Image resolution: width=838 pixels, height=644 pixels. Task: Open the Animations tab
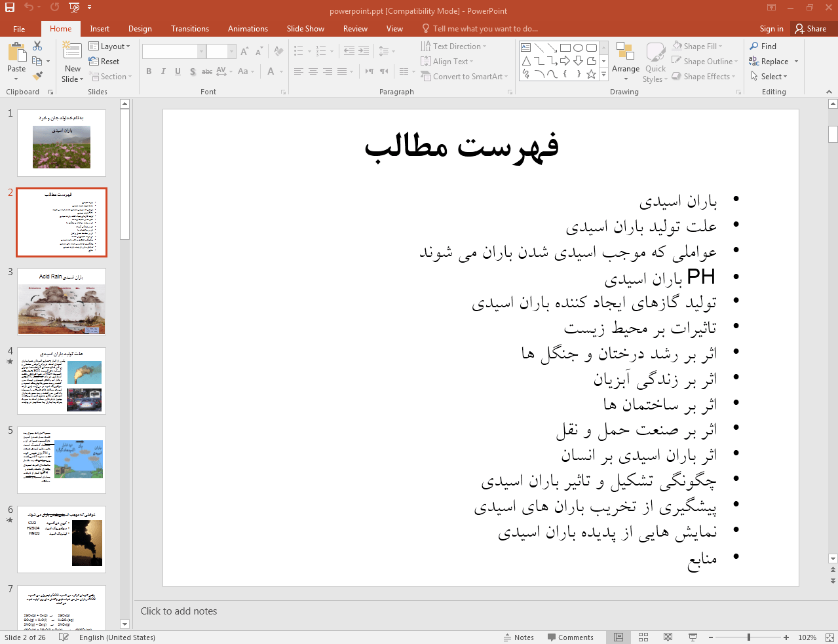click(x=247, y=29)
